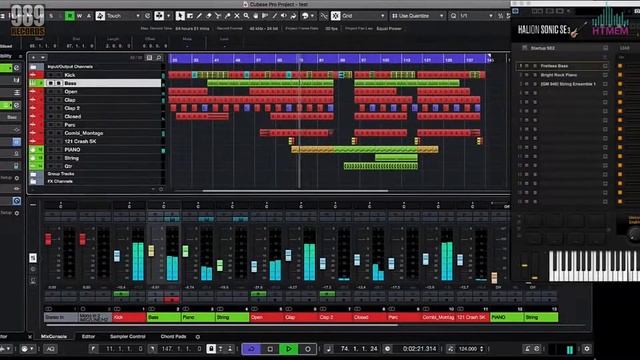Viewport: 640px width, 360px height.
Task: Select Bright Rock Piano slot in HALion
Action: point(561,75)
